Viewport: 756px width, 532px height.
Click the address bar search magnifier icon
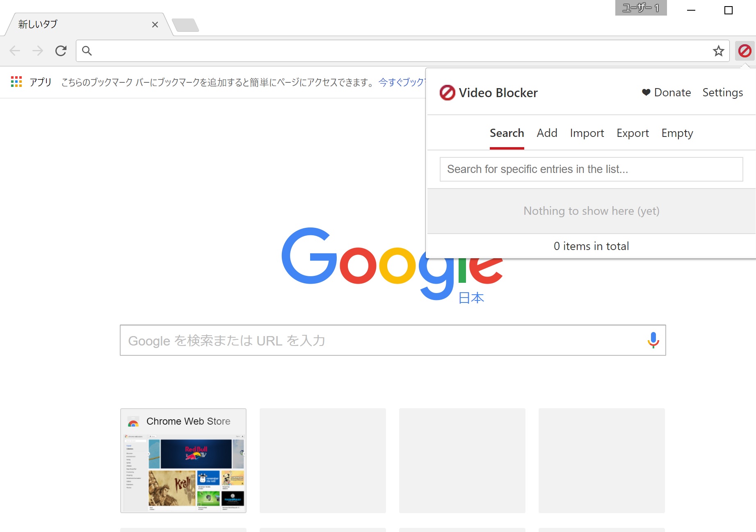tap(87, 51)
